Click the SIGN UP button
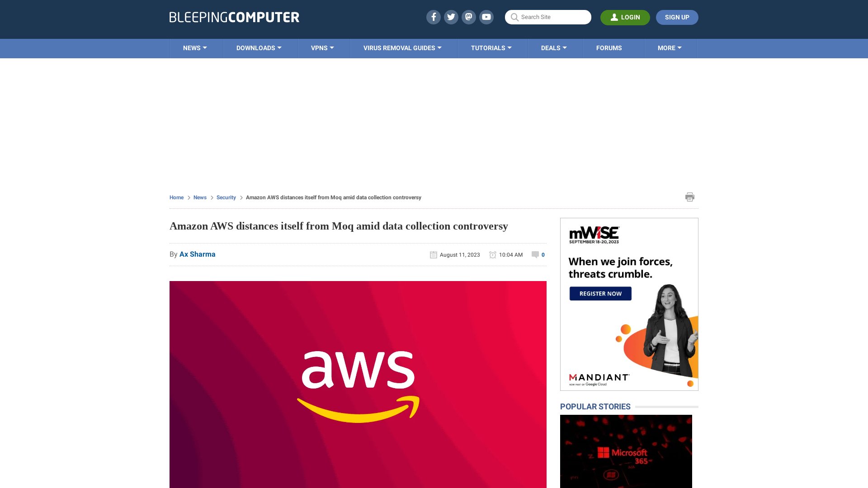The height and width of the screenshot is (488, 868). pyautogui.click(x=677, y=17)
